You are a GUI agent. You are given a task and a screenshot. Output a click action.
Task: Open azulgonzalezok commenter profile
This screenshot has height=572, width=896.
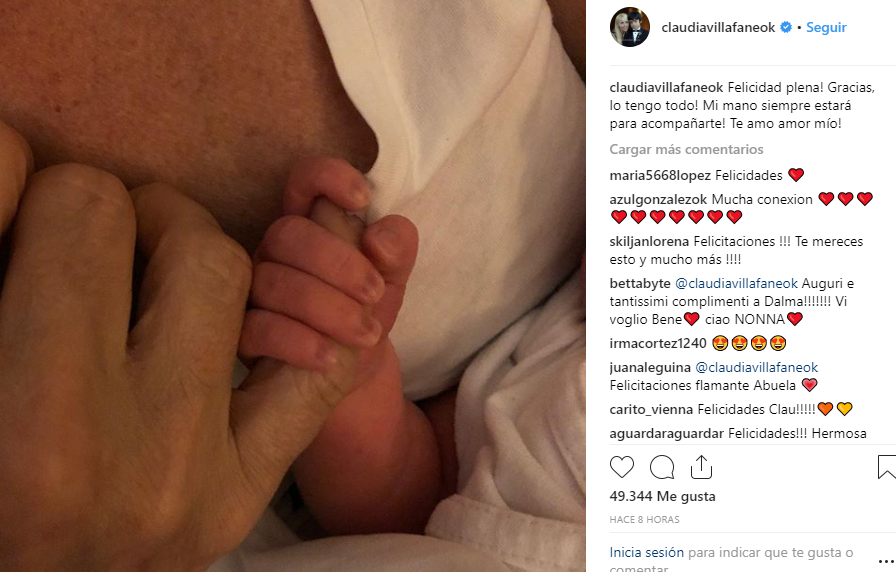[x=658, y=199]
